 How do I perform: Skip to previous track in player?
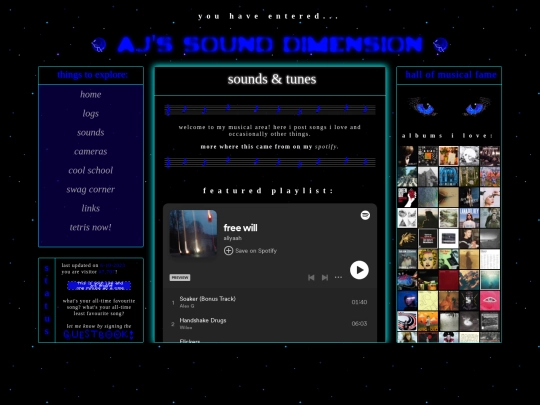311,277
